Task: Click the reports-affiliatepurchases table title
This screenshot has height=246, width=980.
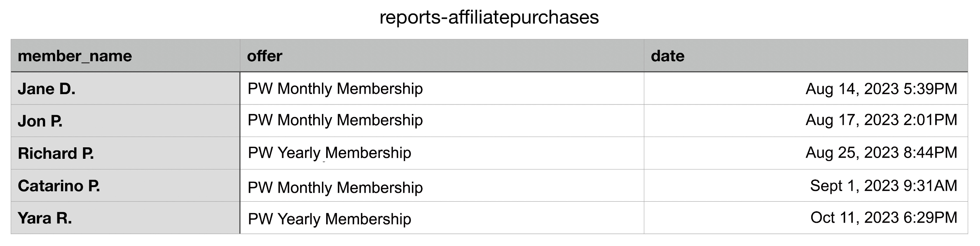Action: point(489,17)
